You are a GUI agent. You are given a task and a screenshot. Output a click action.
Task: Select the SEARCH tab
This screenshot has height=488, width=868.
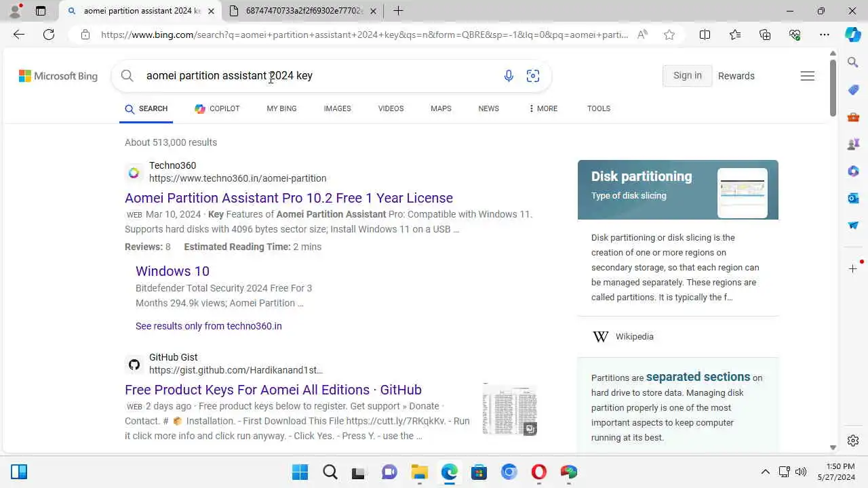[x=146, y=108]
